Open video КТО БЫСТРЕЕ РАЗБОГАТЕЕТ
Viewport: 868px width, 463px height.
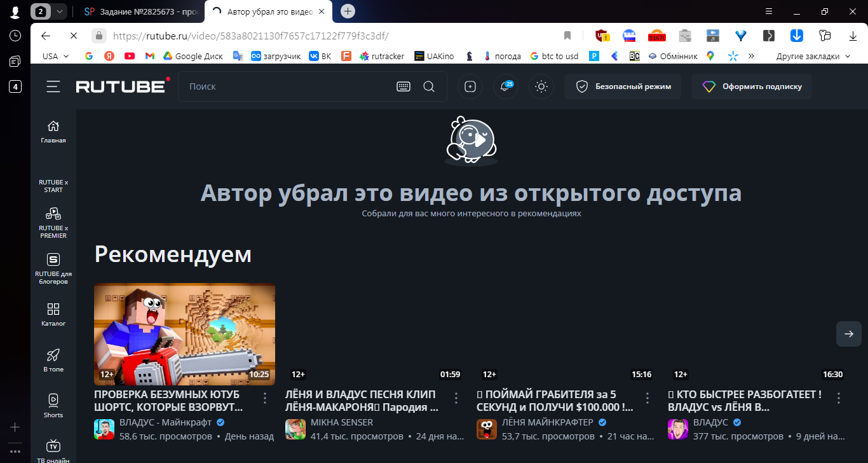[745, 400]
